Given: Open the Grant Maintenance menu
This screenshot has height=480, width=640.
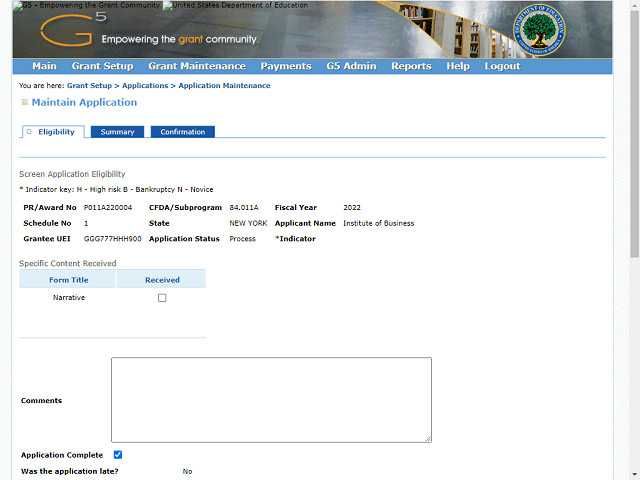Looking at the screenshot, I should click(x=197, y=66).
